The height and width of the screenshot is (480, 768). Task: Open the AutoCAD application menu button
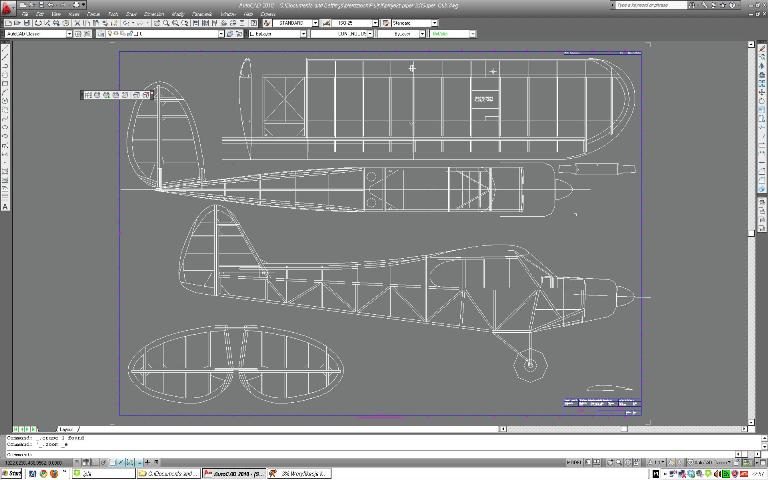point(8,7)
